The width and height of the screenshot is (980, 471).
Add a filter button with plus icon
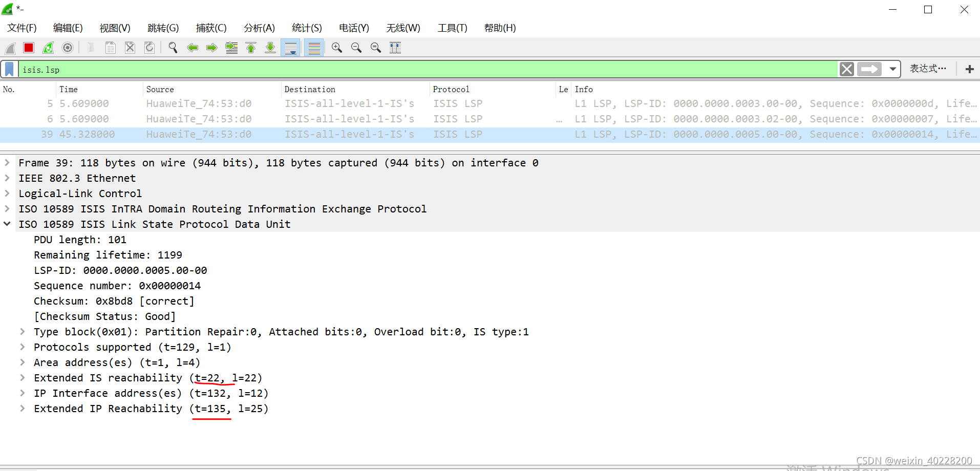[x=969, y=69]
